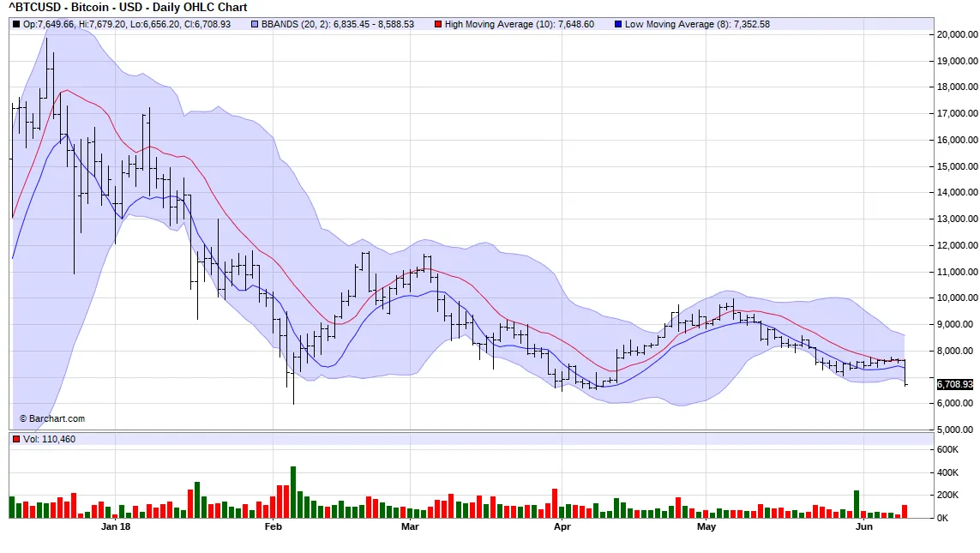Viewport: 980px width, 553px height.
Task: Click the 19,000.00 price axis label
Action: 957,61
